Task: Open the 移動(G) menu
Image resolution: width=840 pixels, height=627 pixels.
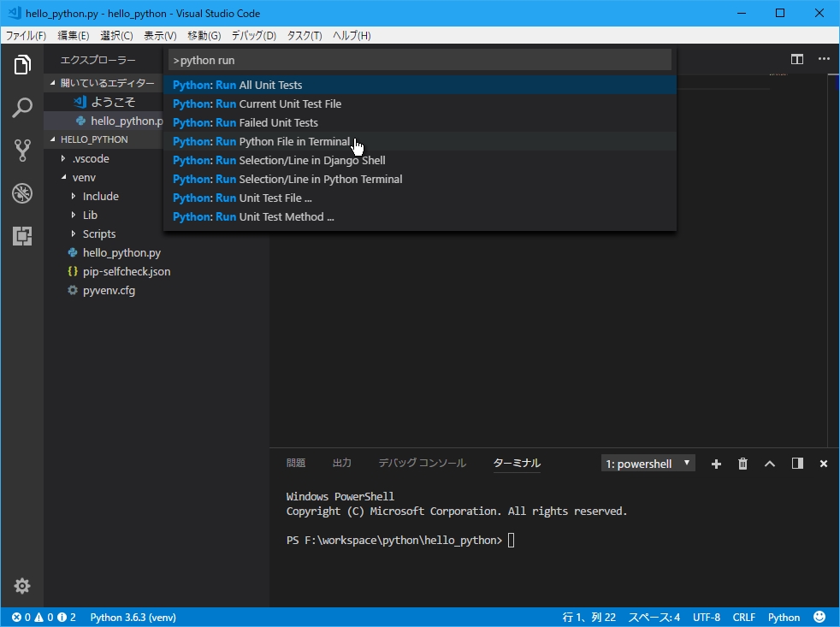Action: [x=204, y=35]
